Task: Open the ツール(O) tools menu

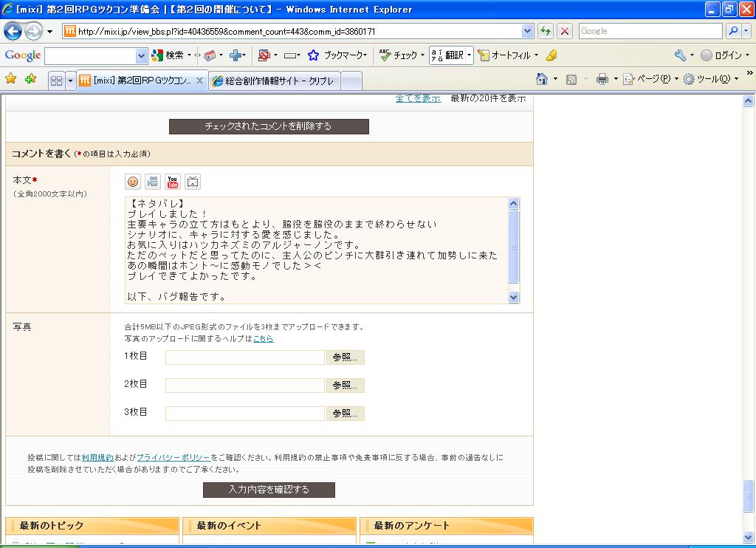Action: pyautogui.click(x=707, y=80)
